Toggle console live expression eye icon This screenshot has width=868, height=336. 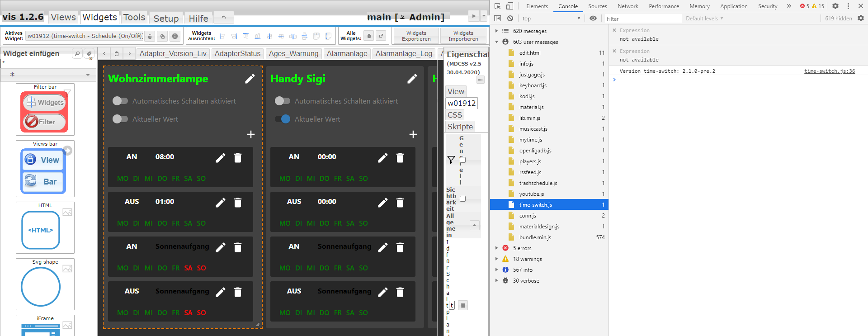point(593,19)
